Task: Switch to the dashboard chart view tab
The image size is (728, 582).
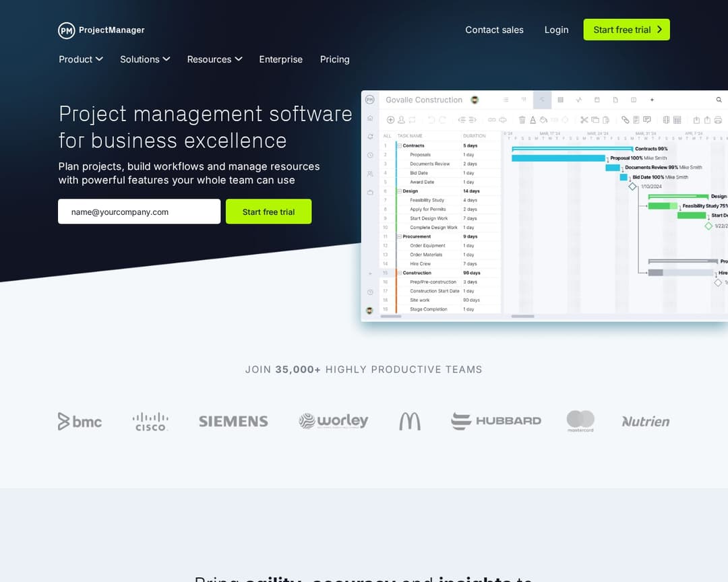Action: [578, 100]
